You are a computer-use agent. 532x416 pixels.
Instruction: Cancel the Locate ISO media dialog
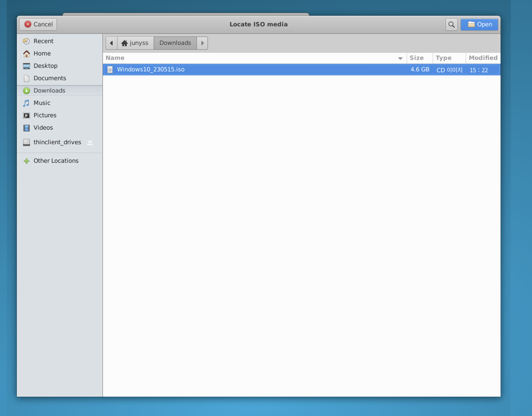coord(38,25)
